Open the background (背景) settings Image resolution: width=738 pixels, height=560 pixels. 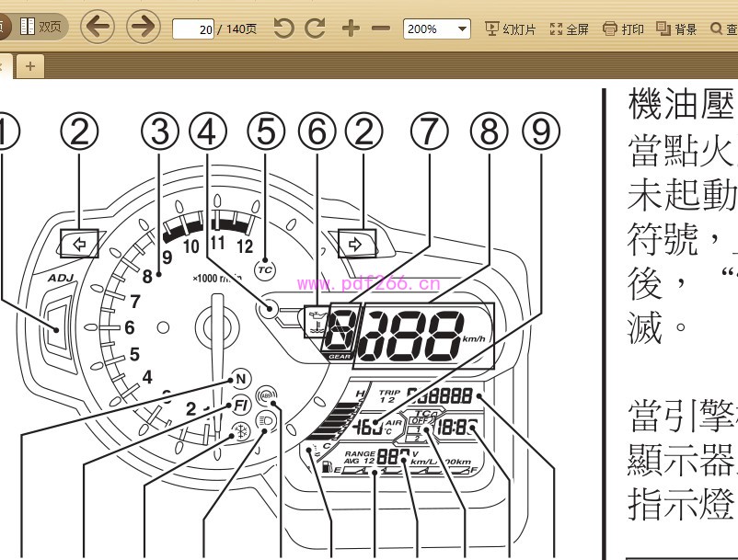[676, 29]
